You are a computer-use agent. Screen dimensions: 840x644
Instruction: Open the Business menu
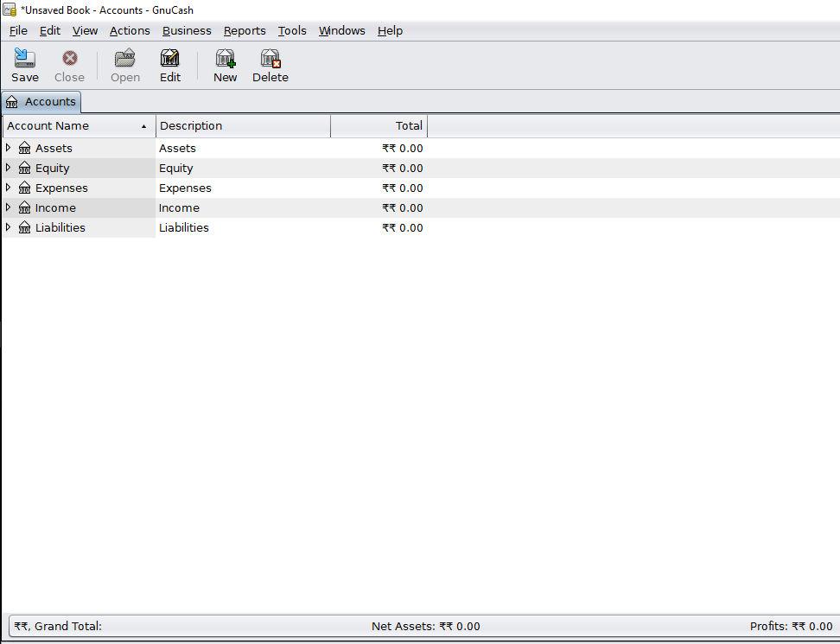[187, 30]
